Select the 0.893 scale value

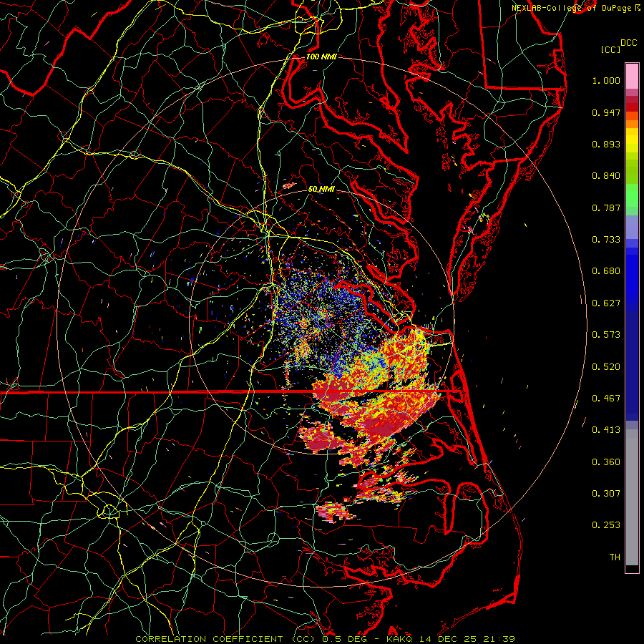(606, 144)
